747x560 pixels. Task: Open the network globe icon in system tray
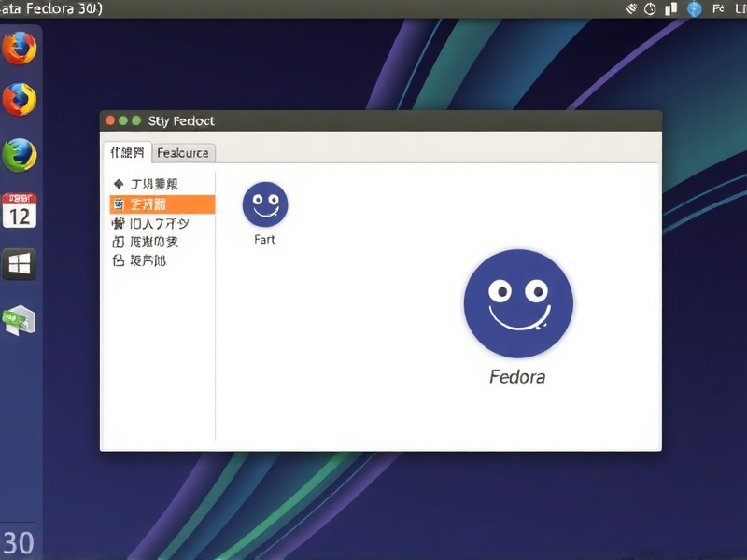pos(692,8)
